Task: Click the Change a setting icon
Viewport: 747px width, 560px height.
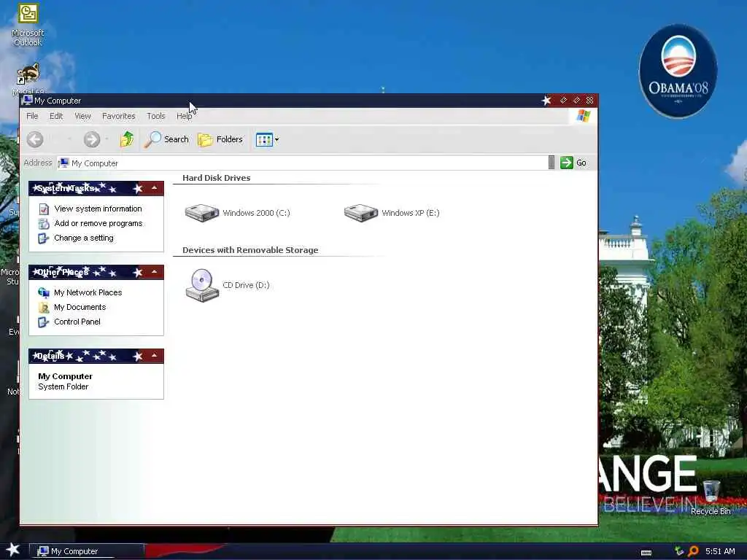Action: click(43, 238)
